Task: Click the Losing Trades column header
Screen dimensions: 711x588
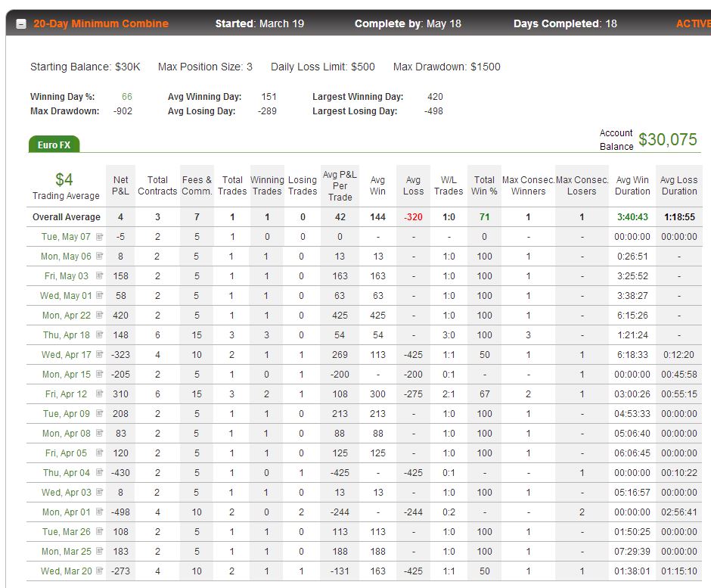Action: pos(303,185)
